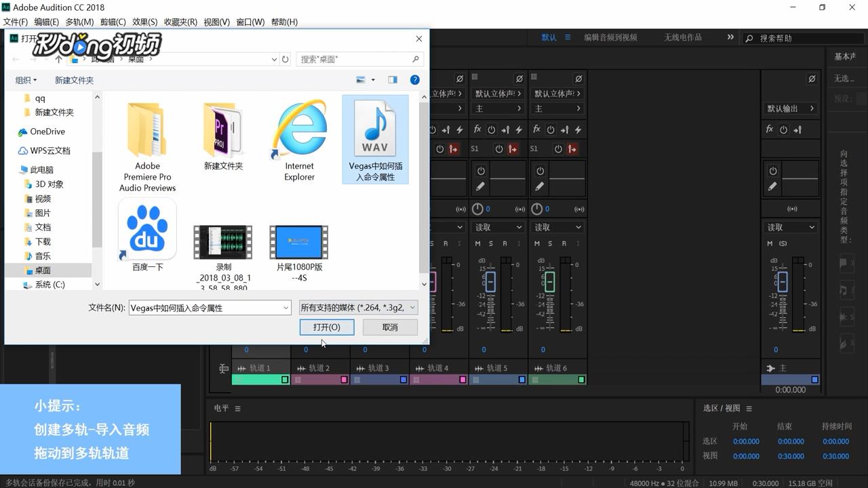Open the 多轨(M) menu

tap(79, 22)
